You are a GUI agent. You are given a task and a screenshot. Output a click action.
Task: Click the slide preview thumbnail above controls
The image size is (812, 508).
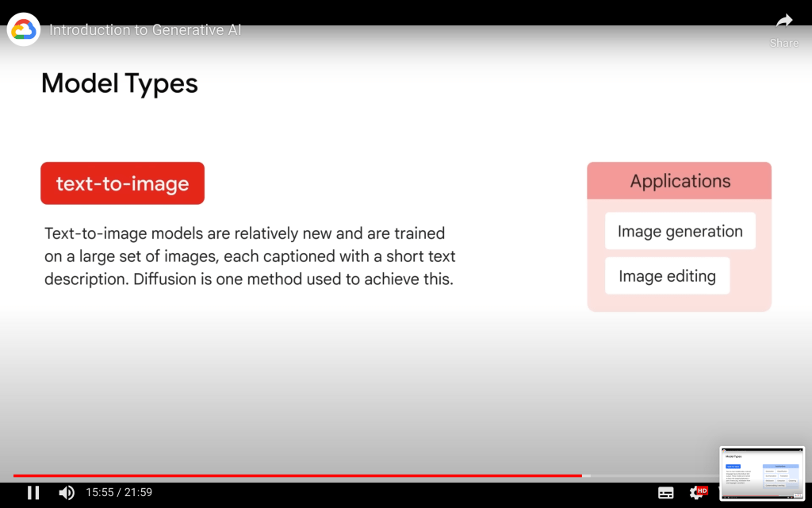click(x=761, y=473)
